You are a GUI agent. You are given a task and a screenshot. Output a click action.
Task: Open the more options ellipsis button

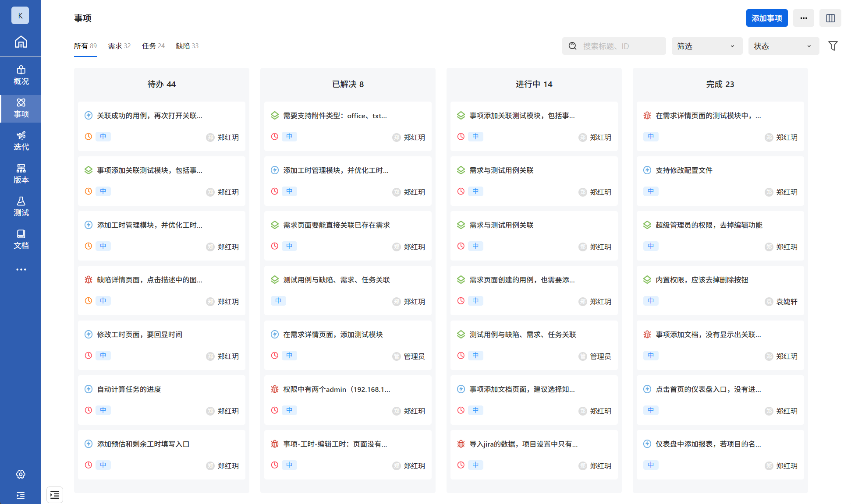pos(803,18)
